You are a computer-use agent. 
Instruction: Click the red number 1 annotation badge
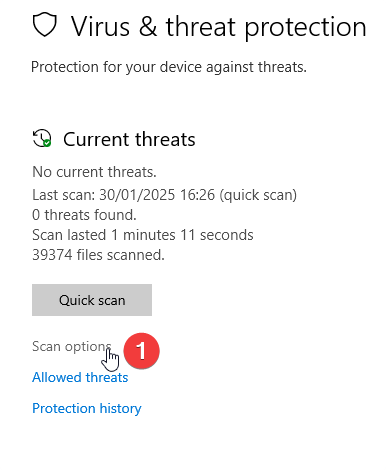click(141, 351)
